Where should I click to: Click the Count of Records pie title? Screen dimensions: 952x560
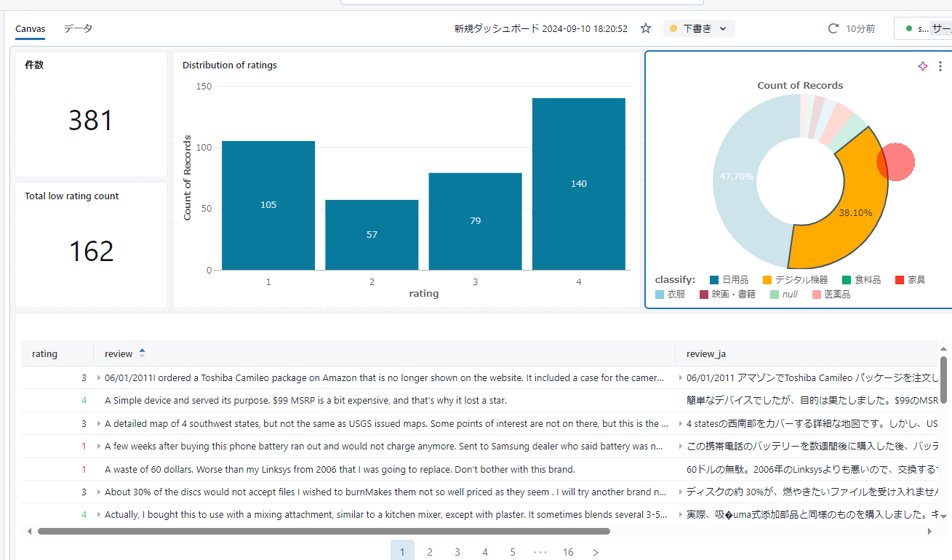click(800, 85)
